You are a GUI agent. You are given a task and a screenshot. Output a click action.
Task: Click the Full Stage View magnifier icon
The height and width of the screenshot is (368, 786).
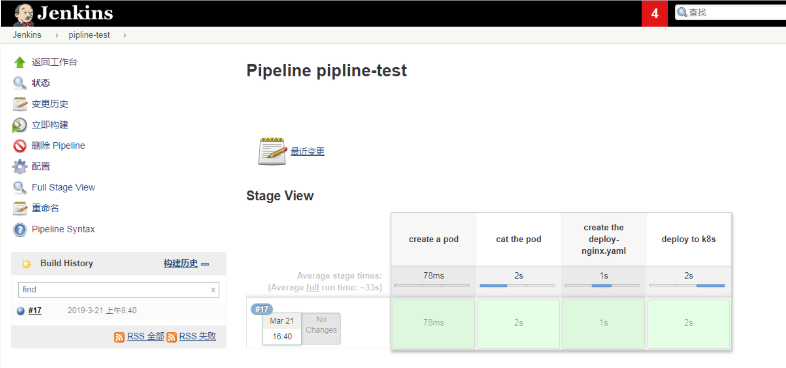[20, 188]
